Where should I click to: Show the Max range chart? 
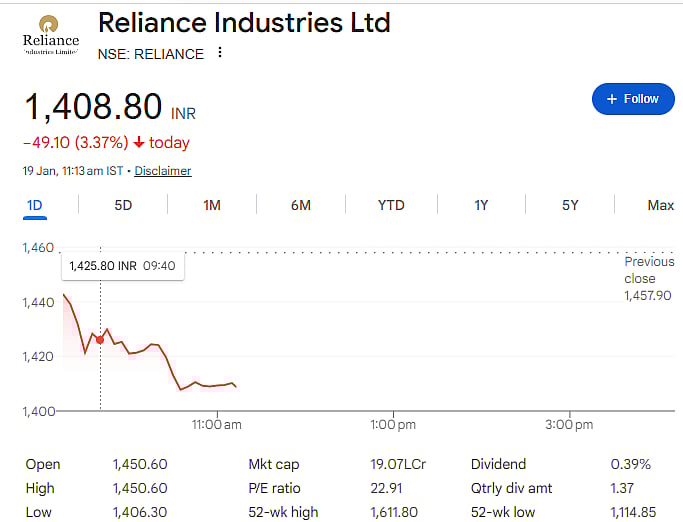point(660,205)
